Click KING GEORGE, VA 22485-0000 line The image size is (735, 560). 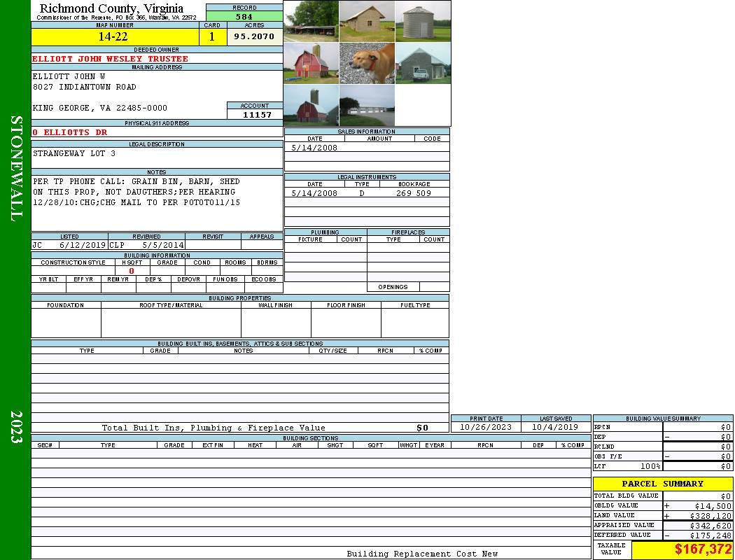click(x=100, y=108)
